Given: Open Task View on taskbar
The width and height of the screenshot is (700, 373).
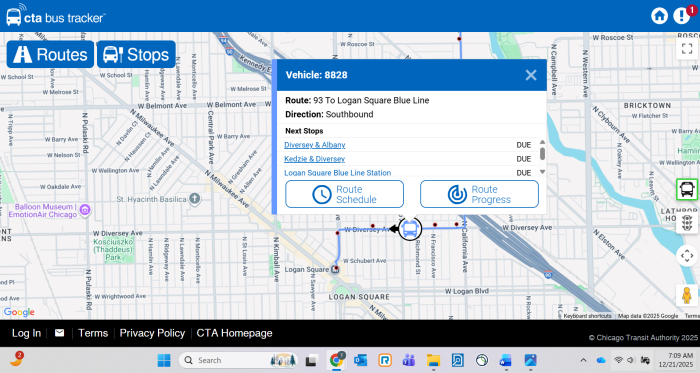Looking at the screenshot, I should (312, 360).
